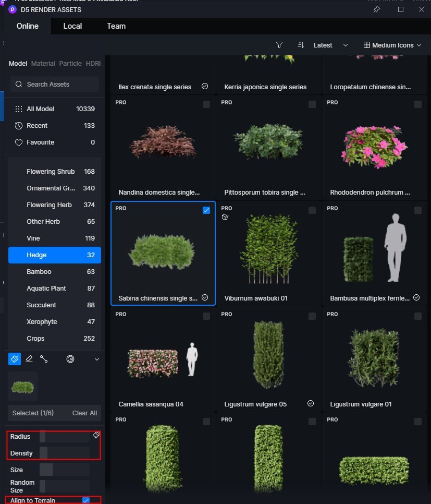431x504 pixels.
Task: Pin the assets window with pin icon
Action: click(377, 9)
